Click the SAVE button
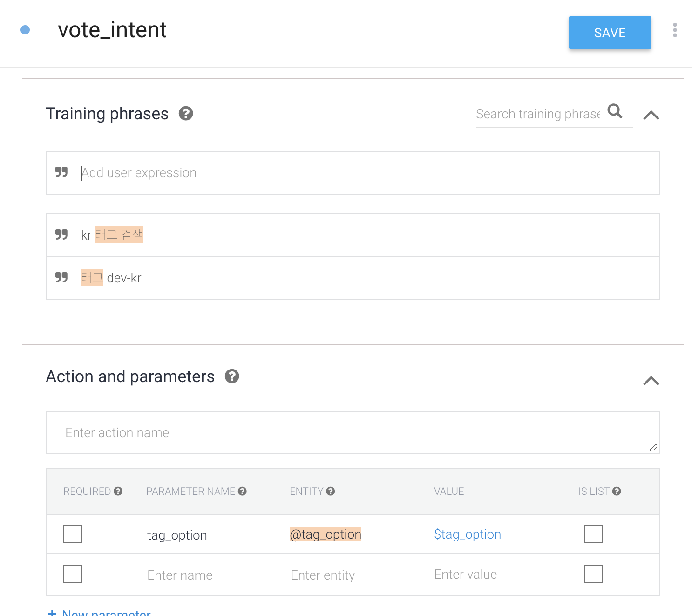 tap(610, 33)
